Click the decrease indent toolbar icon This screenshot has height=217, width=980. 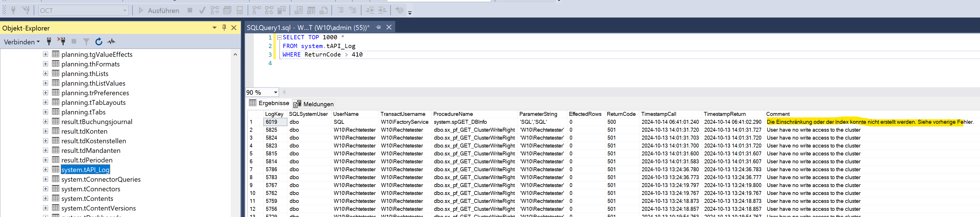[x=370, y=11]
